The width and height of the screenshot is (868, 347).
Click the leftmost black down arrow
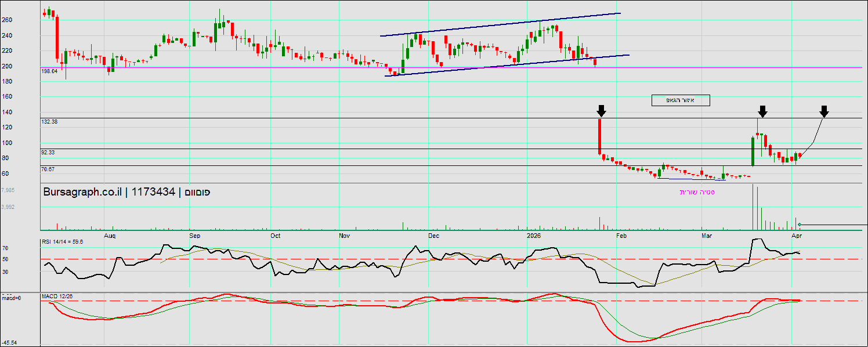click(x=601, y=110)
